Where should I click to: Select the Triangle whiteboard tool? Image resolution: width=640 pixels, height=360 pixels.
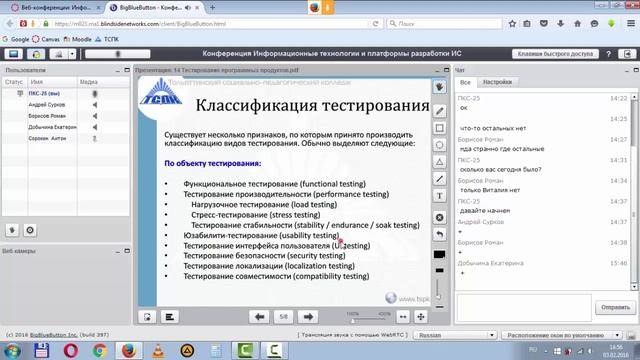440,162
